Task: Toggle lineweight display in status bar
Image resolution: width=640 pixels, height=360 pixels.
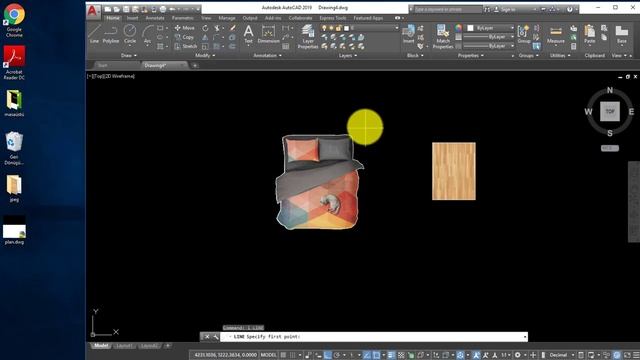Action: 391,355
